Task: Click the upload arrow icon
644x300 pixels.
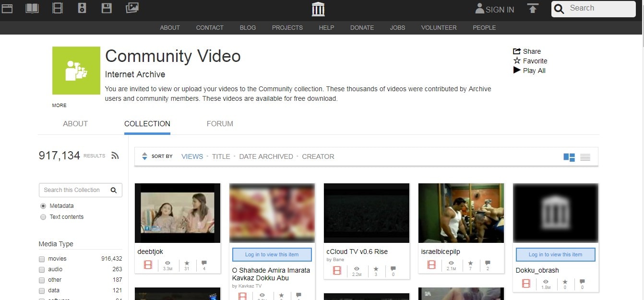Action: (x=532, y=9)
